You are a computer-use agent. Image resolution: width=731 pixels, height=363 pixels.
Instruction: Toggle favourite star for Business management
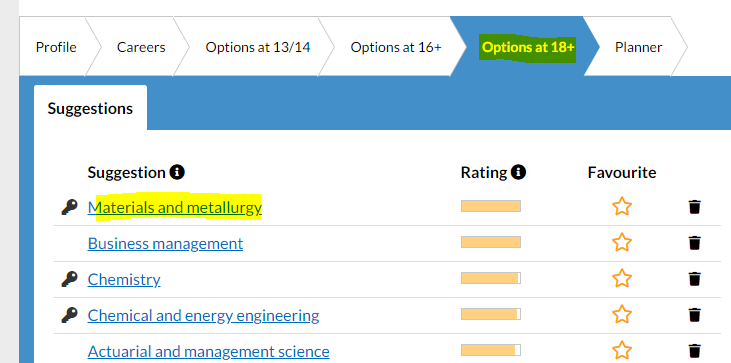pyautogui.click(x=621, y=242)
